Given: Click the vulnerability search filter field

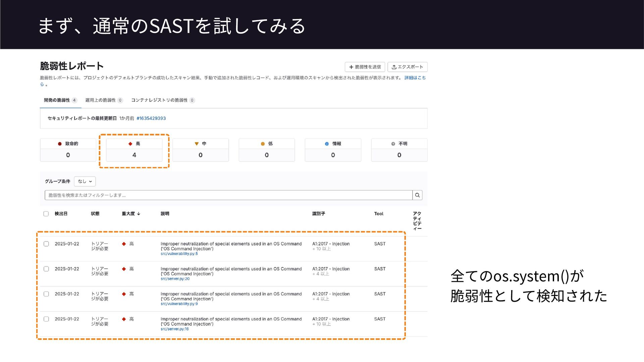Looking at the screenshot, I should tap(228, 195).
